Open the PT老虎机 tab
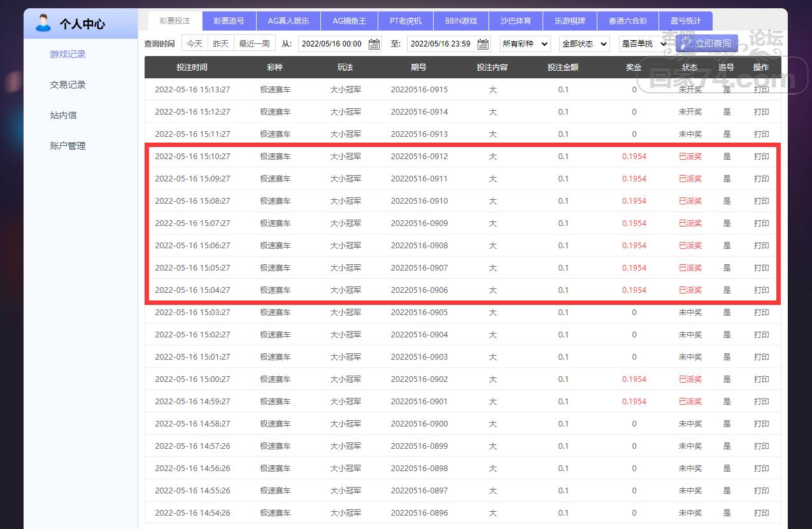812x529 pixels. tap(406, 21)
